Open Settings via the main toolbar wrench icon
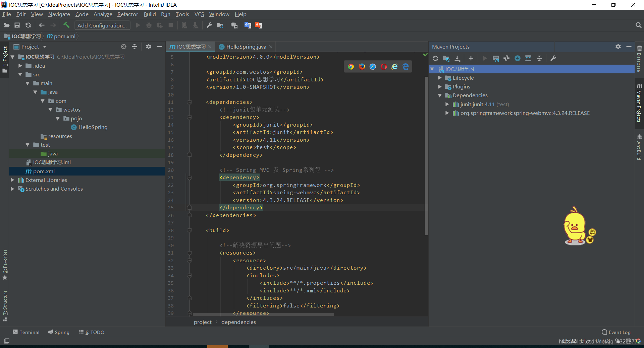This screenshot has width=644, height=348. (209, 25)
